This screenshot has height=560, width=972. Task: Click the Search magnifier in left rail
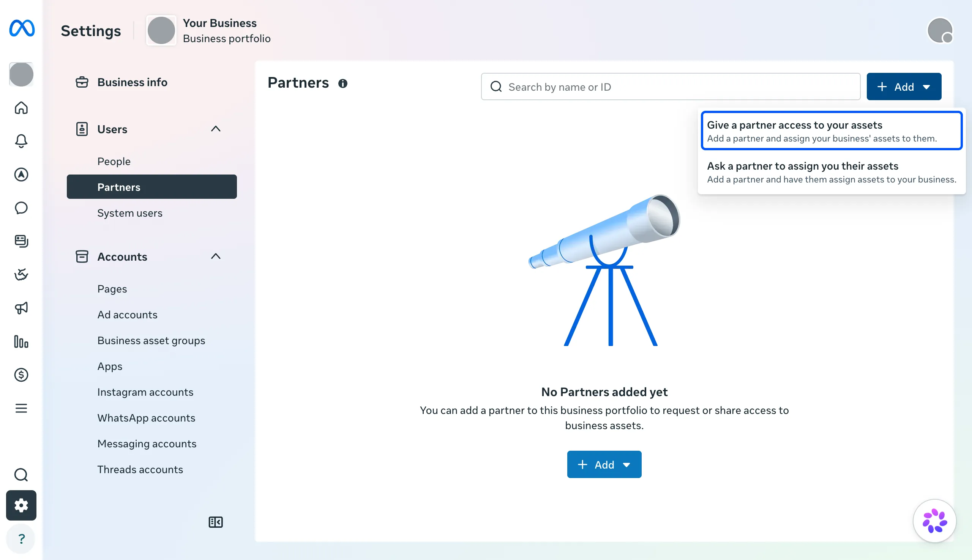coord(21,475)
